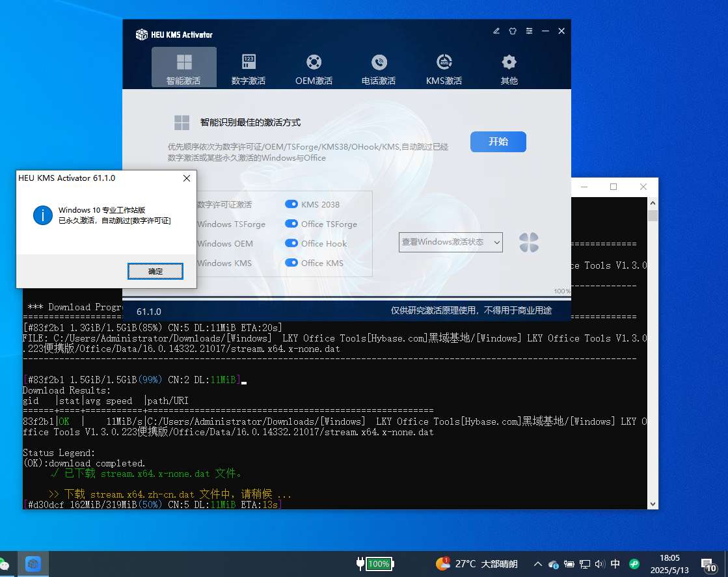The height and width of the screenshot is (577, 728).
Task: Click '已下载 stream.x64.x-none.dat 文件' console line
Action: click(x=146, y=474)
